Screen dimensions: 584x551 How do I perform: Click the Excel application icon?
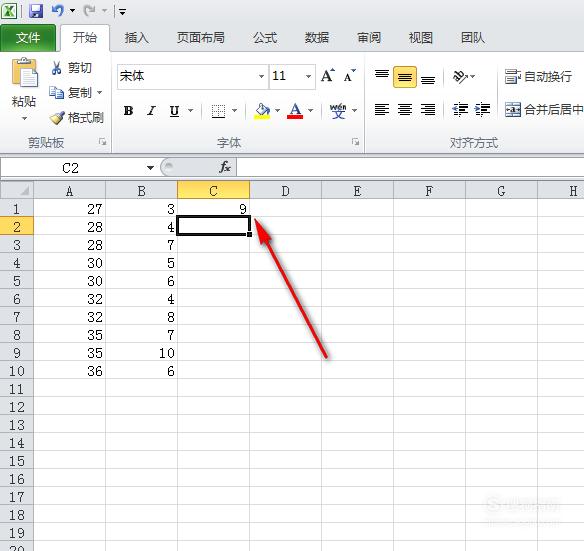click(9, 10)
